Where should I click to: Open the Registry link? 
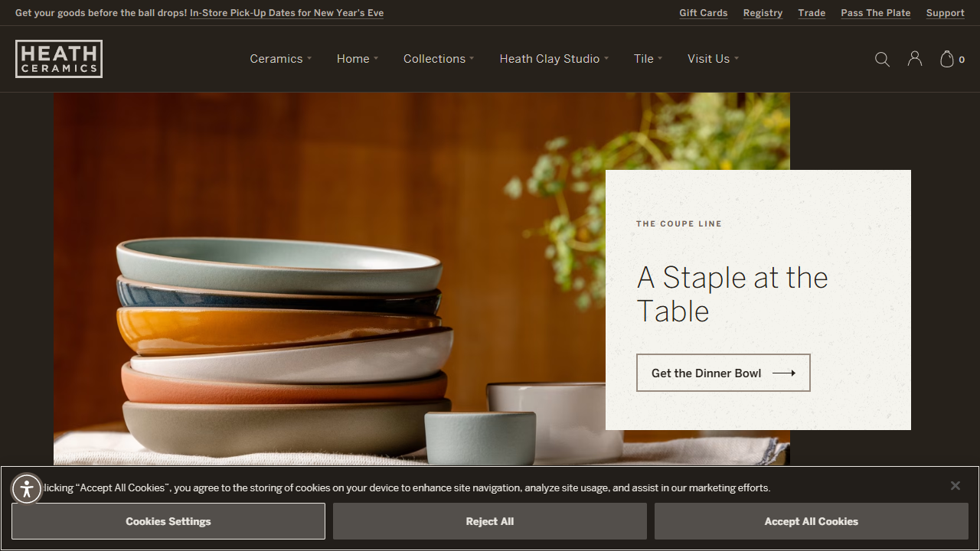click(763, 13)
